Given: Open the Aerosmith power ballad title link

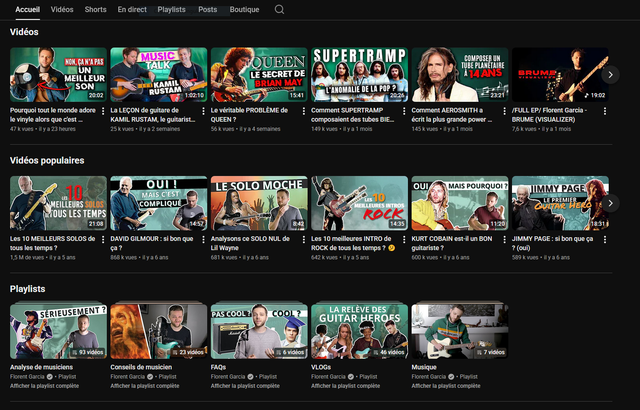Looking at the screenshot, I should pyautogui.click(x=452, y=115).
